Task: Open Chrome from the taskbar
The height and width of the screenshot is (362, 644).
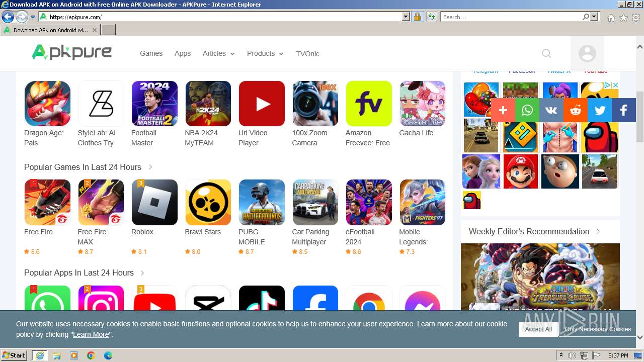Action: click(91, 355)
